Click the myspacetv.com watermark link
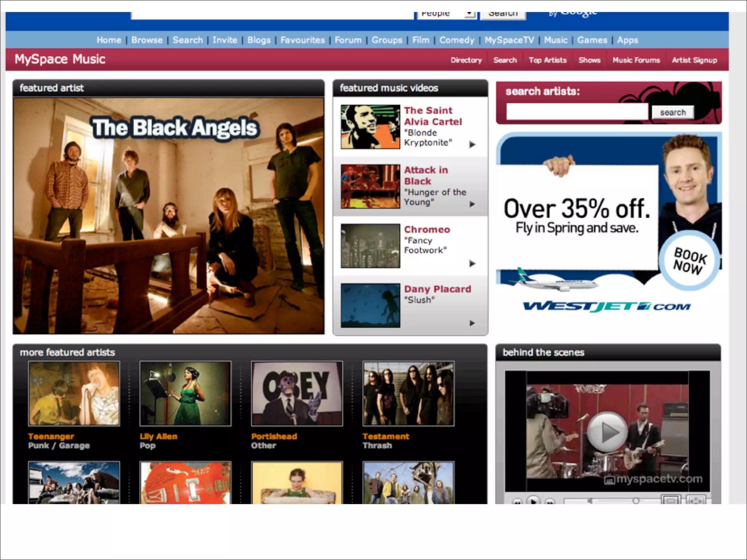 coord(653,479)
